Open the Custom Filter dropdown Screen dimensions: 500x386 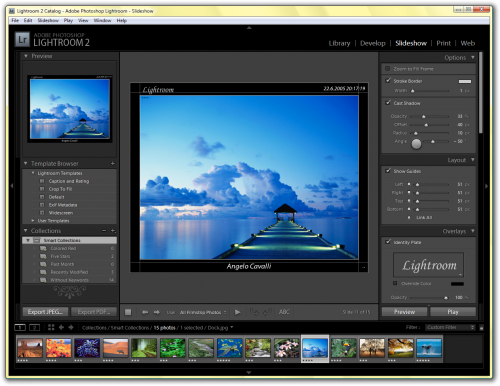click(x=450, y=327)
